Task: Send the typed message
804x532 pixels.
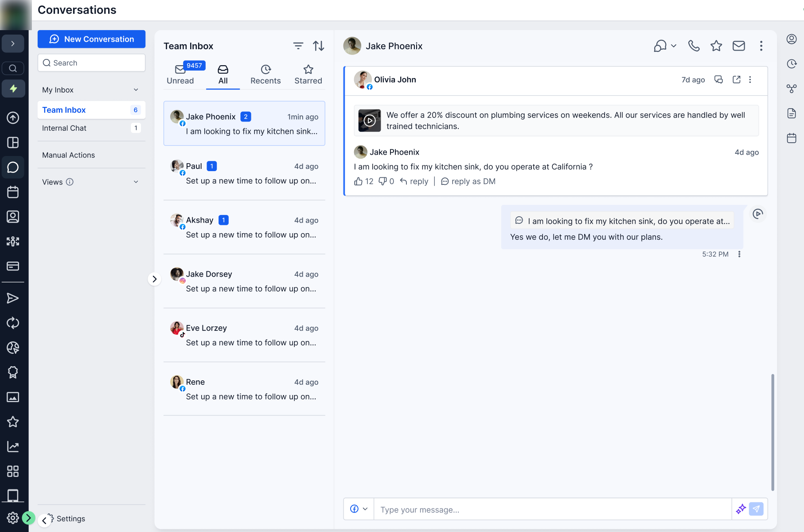Action: pos(756,509)
